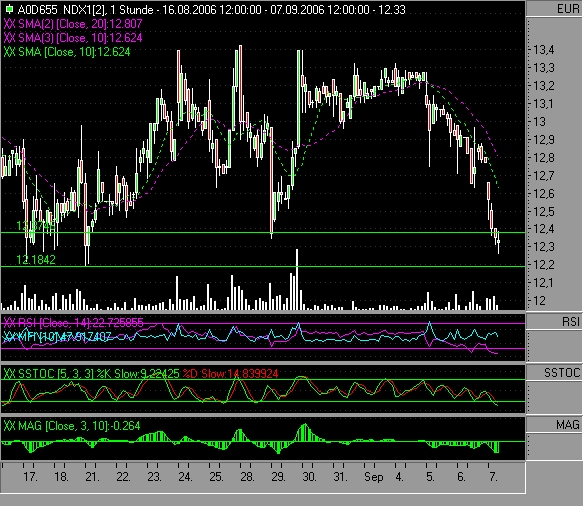Click the 12,6 price axis label
This screenshot has height=506, width=583.
pyautogui.click(x=544, y=193)
